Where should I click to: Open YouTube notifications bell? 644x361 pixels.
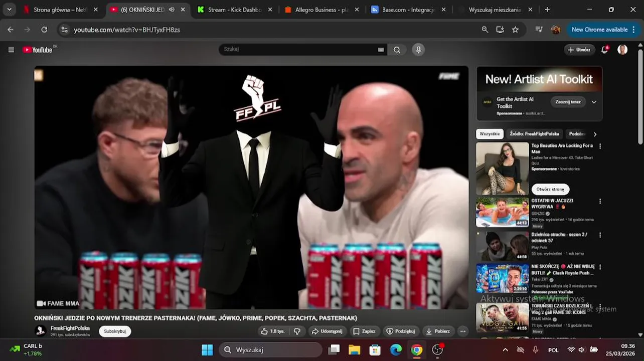(605, 50)
